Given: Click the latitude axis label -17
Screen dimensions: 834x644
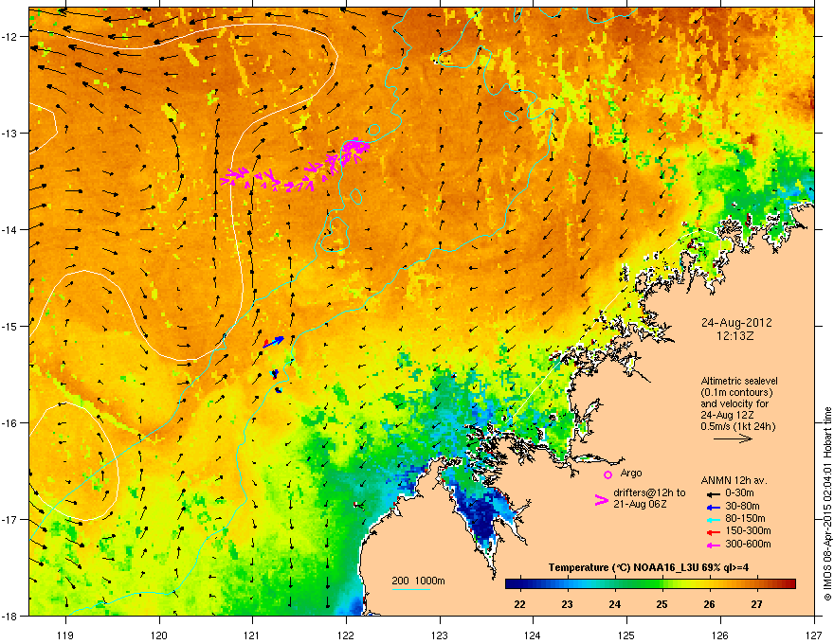Looking at the screenshot, I should pos(9,519).
